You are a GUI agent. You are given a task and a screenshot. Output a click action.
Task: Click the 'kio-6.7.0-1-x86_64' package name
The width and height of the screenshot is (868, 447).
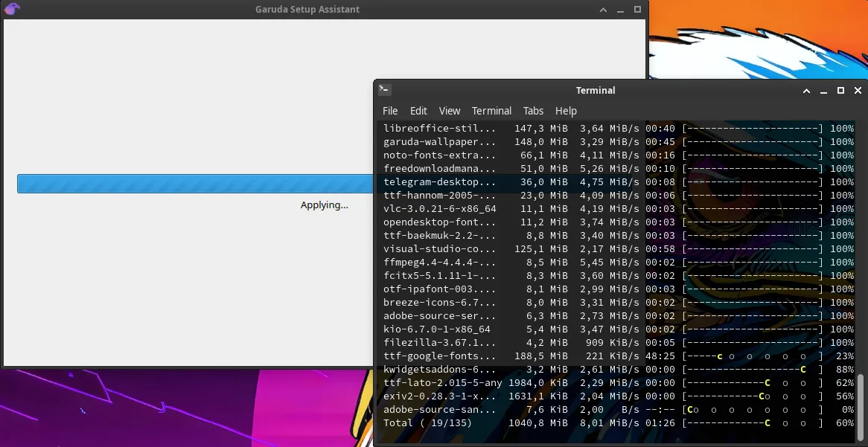coord(437,329)
